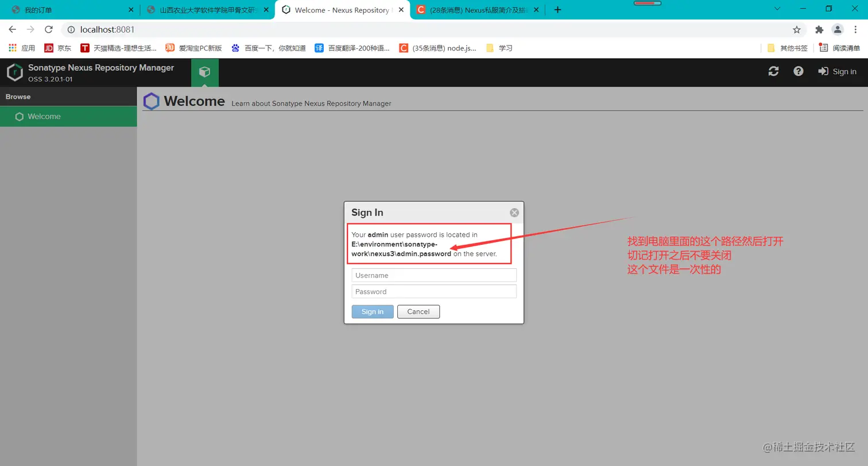Switch to the 山西农业大学 tab

(x=208, y=10)
